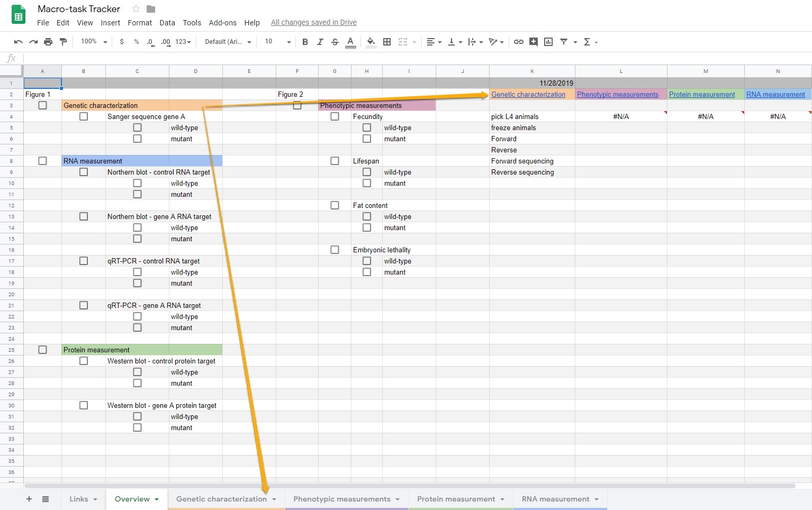Open horizontal align options

click(x=434, y=42)
